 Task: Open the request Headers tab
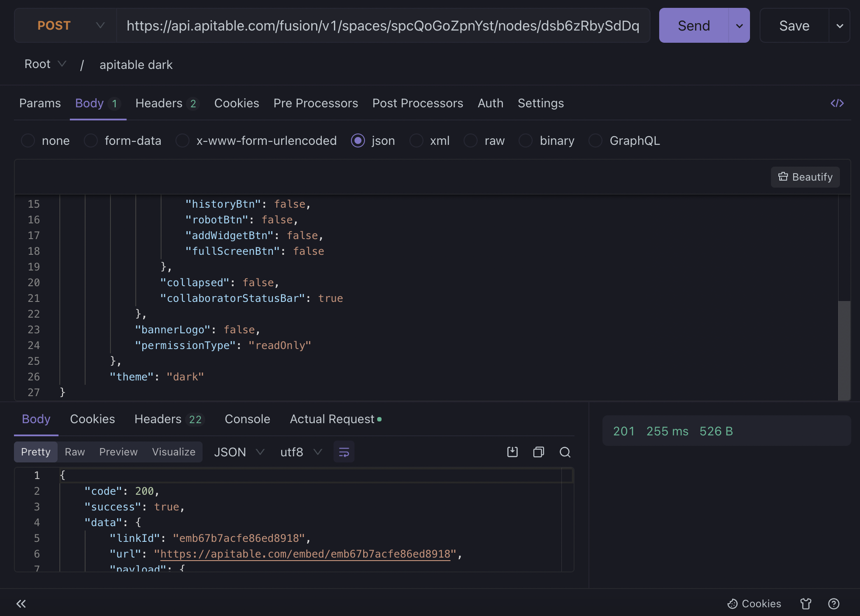[167, 103]
